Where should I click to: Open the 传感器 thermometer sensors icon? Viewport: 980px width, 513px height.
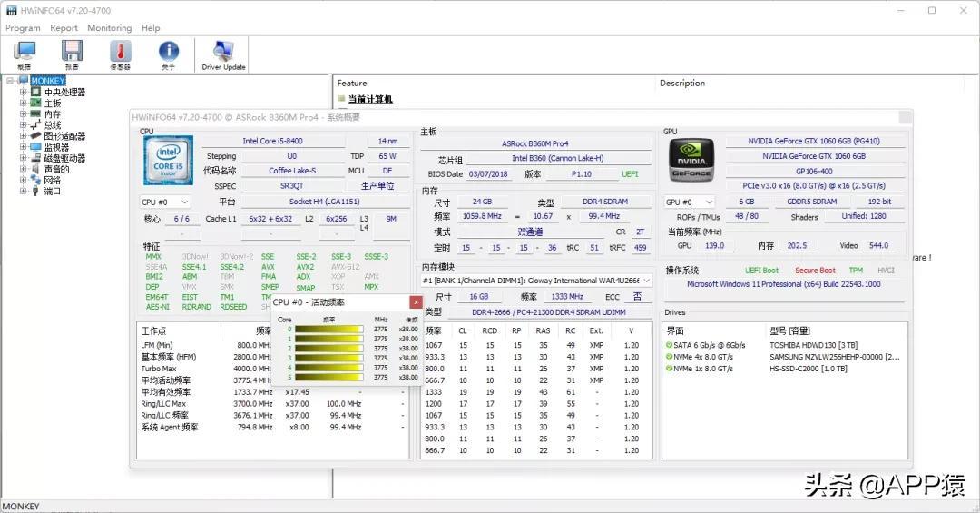tap(121, 53)
